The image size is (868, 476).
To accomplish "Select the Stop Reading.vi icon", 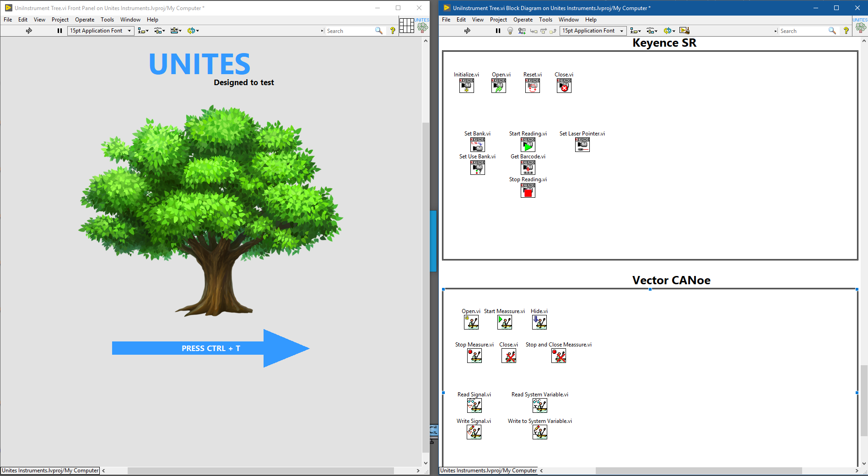I will tap(528, 191).
